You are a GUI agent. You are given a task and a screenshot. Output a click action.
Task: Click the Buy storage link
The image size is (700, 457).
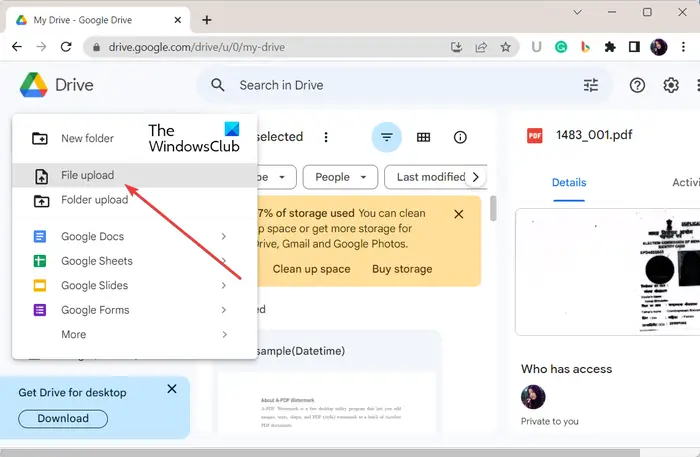[x=403, y=269]
